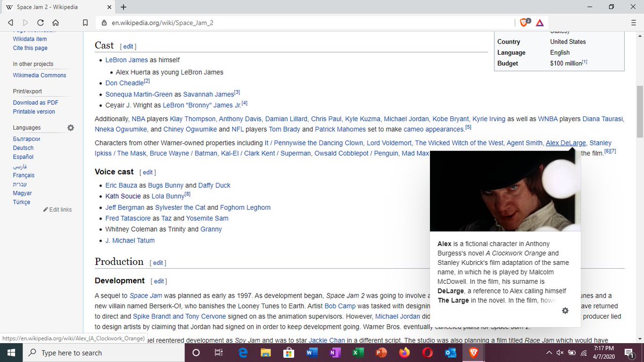Open Klay Thompson link

pos(193,119)
